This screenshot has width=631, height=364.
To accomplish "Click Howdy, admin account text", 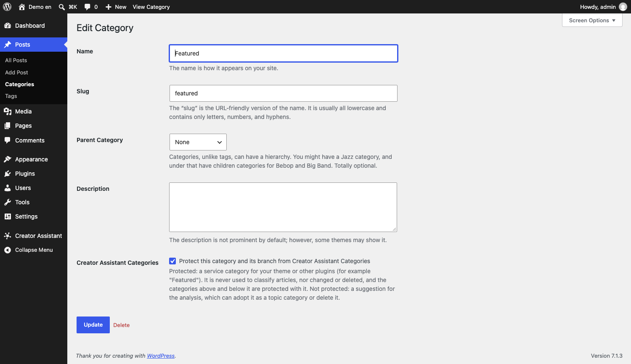I will point(598,7).
